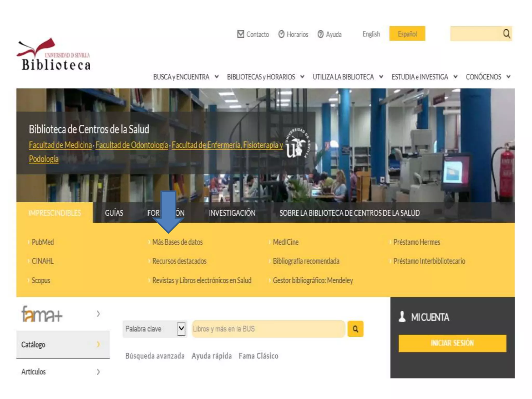Viewport: 532px width, 399px height.
Task: Switch to the GUÍAS tab
Action: click(114, 213)
